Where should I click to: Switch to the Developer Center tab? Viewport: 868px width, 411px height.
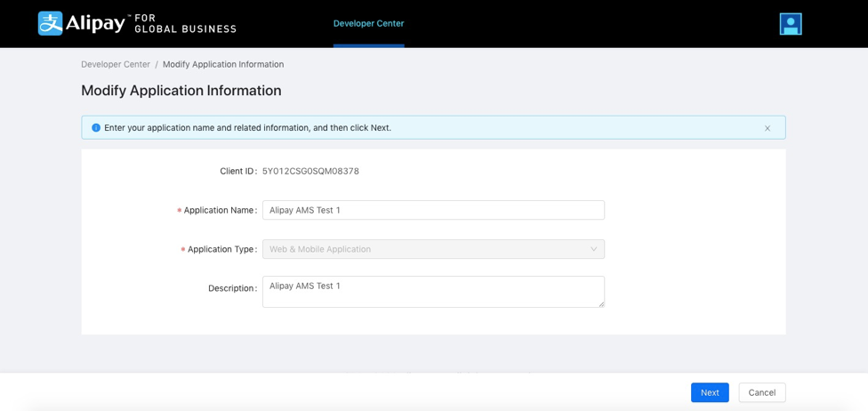coord(368,23)
